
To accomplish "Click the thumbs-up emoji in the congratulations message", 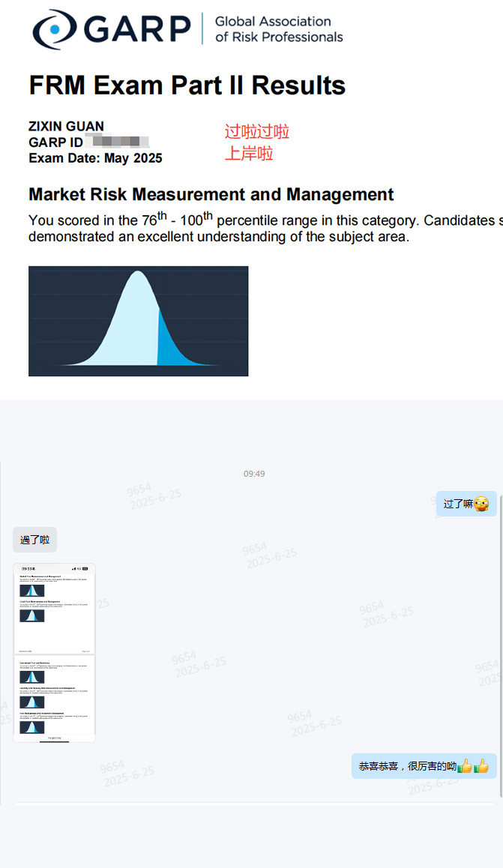I will 473,766.
